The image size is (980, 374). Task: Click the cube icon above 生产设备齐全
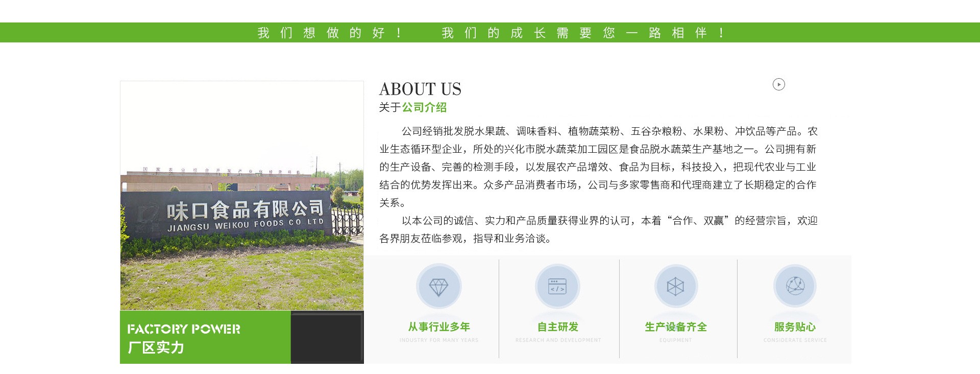coord(675,287)
